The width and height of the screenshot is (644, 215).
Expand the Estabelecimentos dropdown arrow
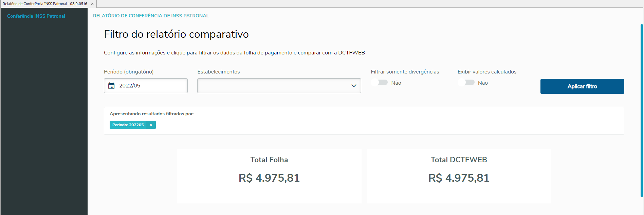tap(354, 86)
